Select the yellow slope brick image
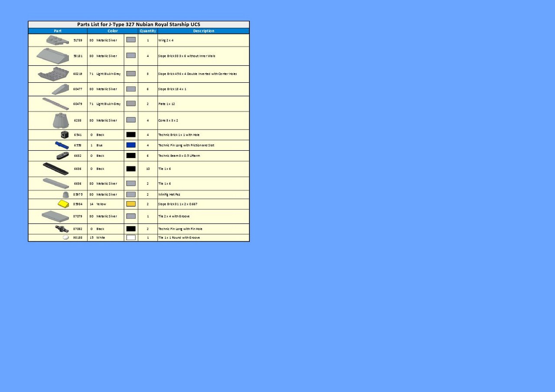The image size is (555, 392). [63, 204]
